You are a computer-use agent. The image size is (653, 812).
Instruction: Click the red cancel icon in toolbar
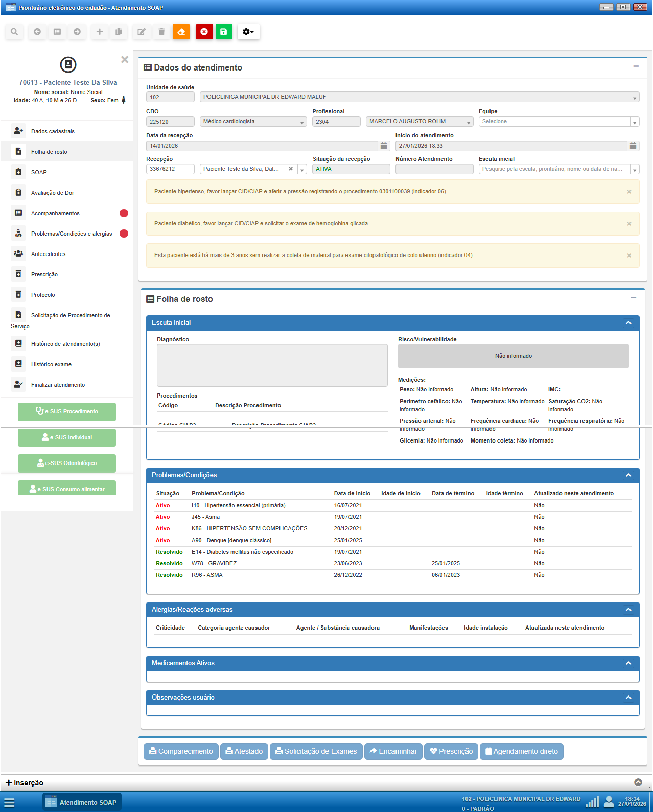tap(204, 32)
